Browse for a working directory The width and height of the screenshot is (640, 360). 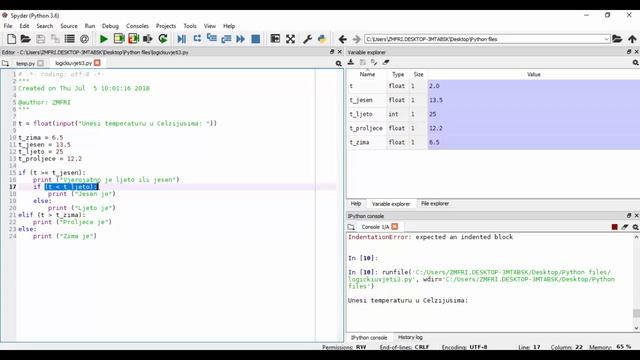point(617,39)
